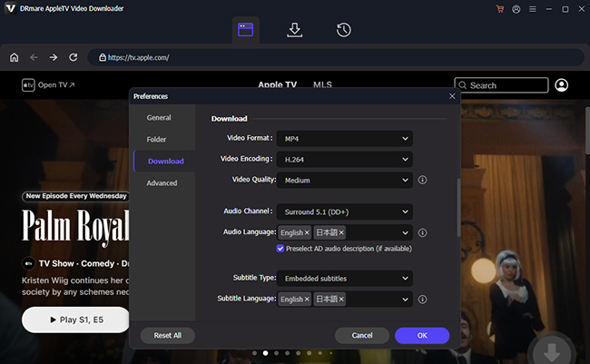Click the shopping cart icon

point(499,8)
